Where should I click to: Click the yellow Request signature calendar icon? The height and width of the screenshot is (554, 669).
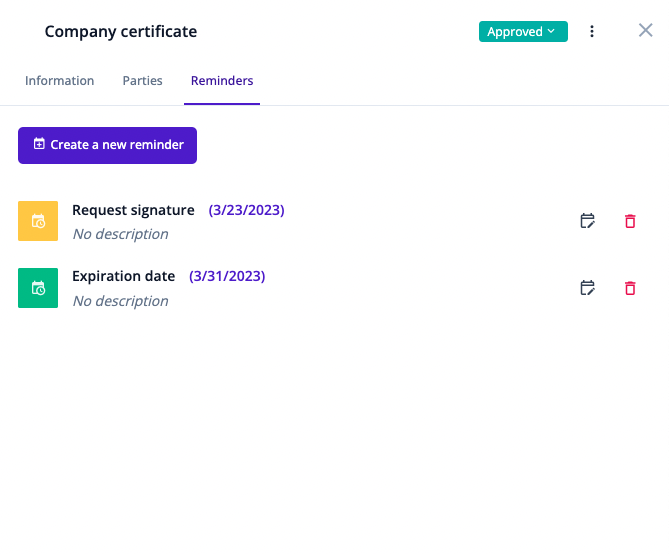coord(38,221)
